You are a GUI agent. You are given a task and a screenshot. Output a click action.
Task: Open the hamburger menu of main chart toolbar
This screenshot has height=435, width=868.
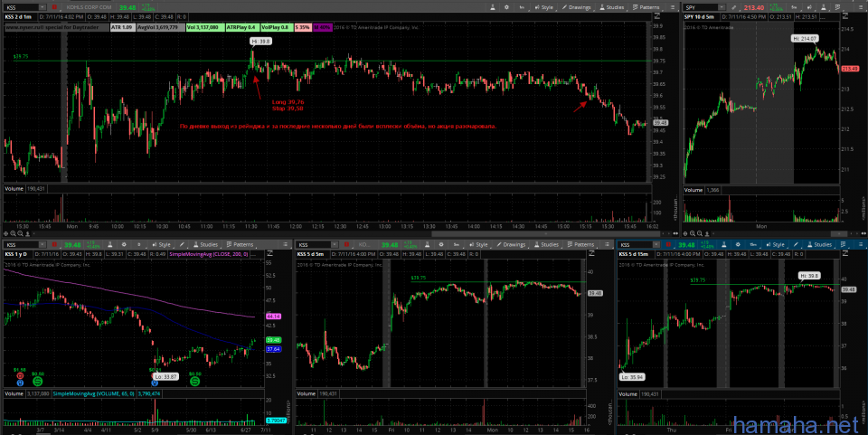tap(673, 7)
